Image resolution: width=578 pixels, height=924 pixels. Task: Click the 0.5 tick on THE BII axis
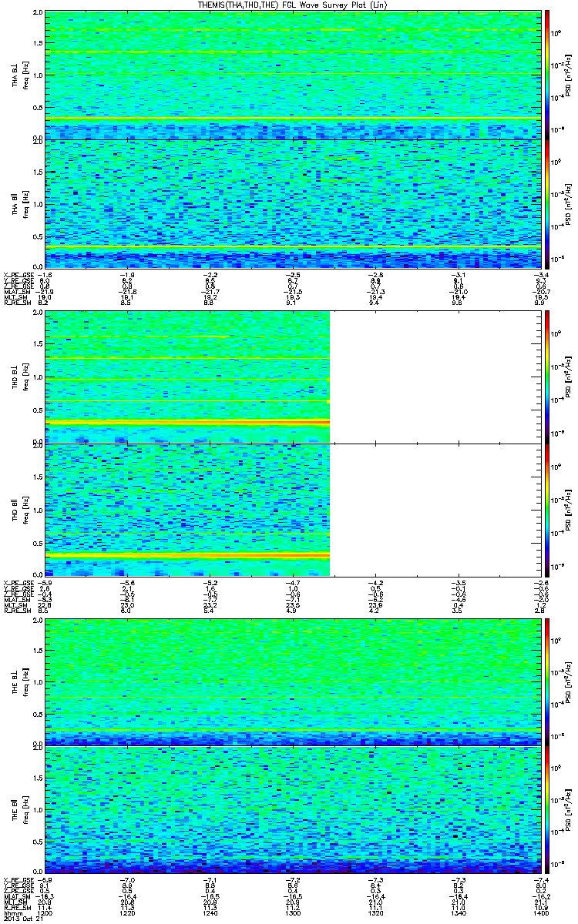tap(38, 842)
